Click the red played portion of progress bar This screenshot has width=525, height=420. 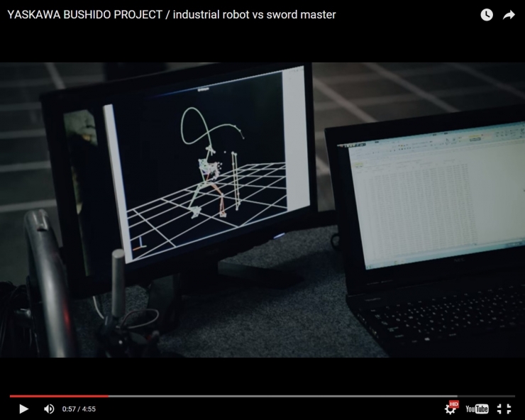[57, 396]
